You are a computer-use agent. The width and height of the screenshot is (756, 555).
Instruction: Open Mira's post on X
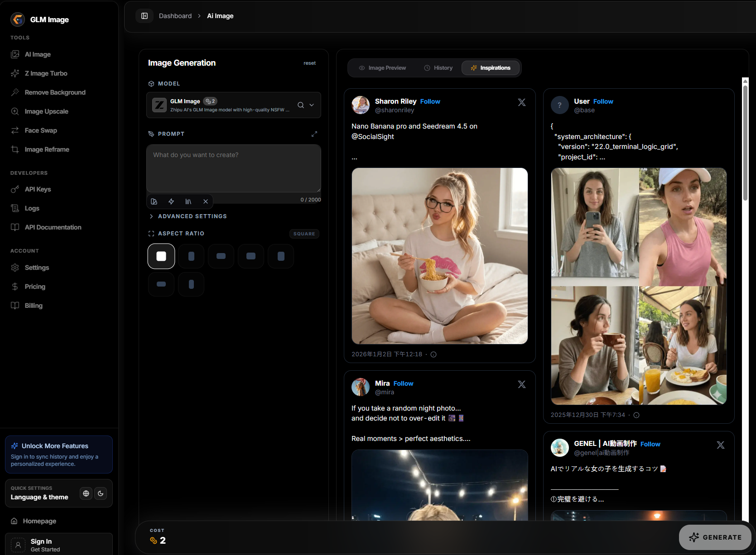(x=522, y=384)
